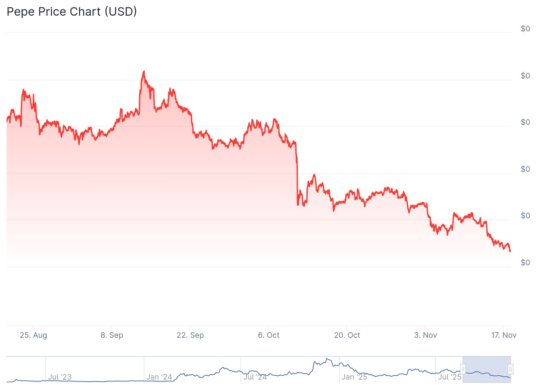Viewport: 537px width, 392px height.
Task: Click the highest price peak on the red line
Action: click(x=144, y=71)
